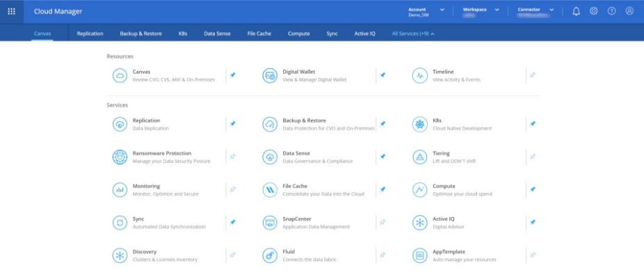Open the notifications bell

tap(577, 12)
